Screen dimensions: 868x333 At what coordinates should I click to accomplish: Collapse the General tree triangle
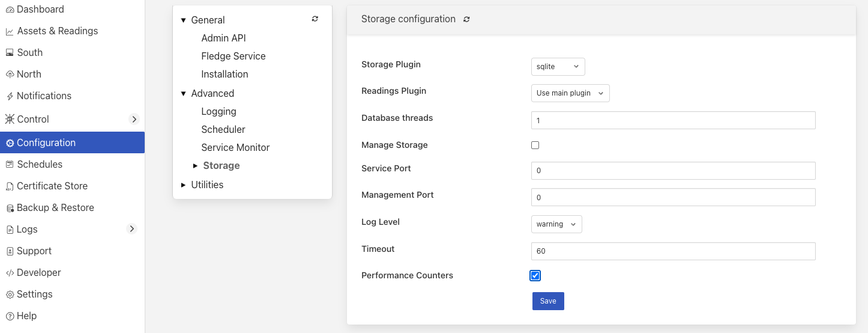point(184,20)
